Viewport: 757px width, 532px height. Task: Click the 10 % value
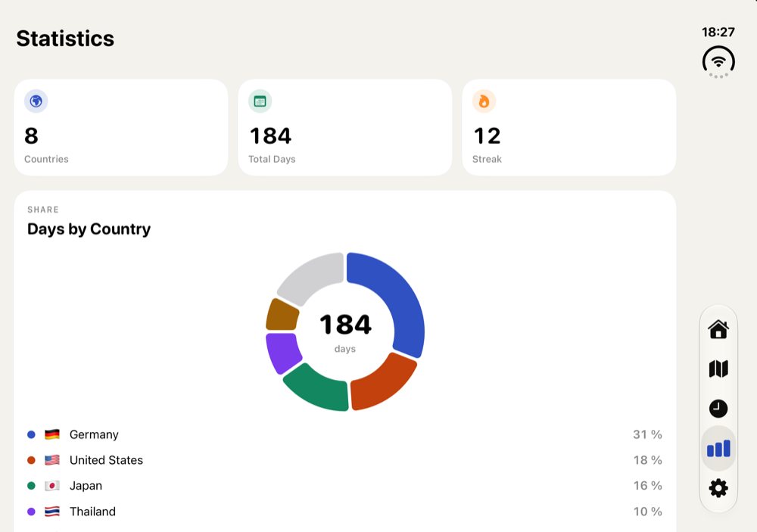tap(647, 512)
